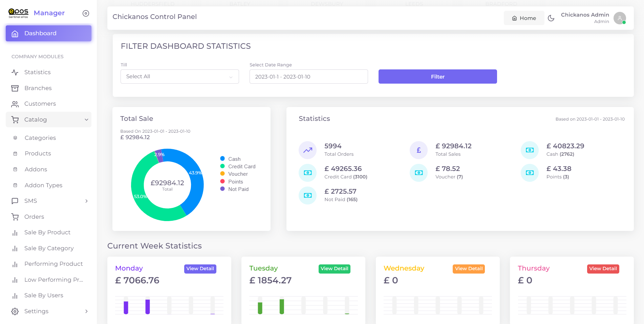Image resolution: width=644 pixels, height=324 pixels.
Task: Click the Total Orders trend icon
Action: click(x=307, y=150)
